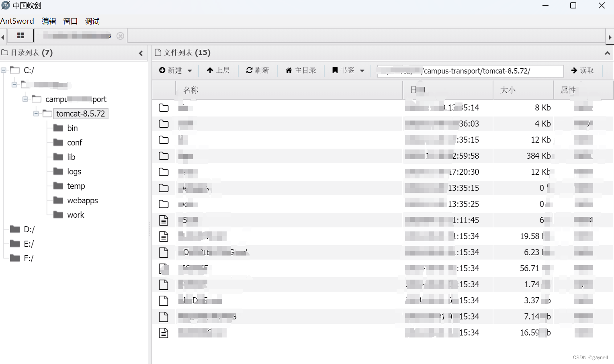The image size is (614, 364).
Task: Open the webapps folder in tree
Action: click(82, 200)
